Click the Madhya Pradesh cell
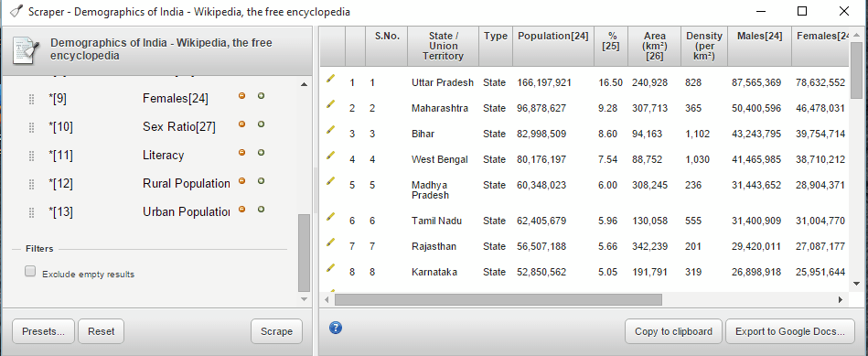868x356 pixels. coord(430,190)
